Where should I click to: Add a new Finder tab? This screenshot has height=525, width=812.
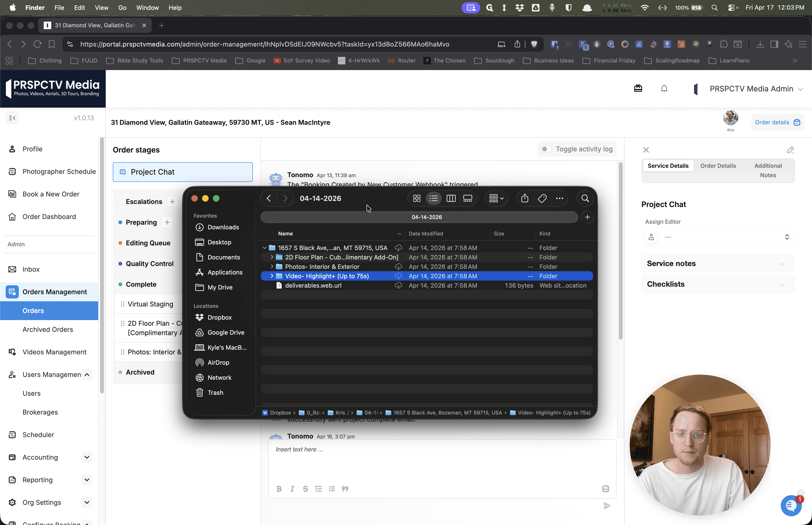click(587, 217)
